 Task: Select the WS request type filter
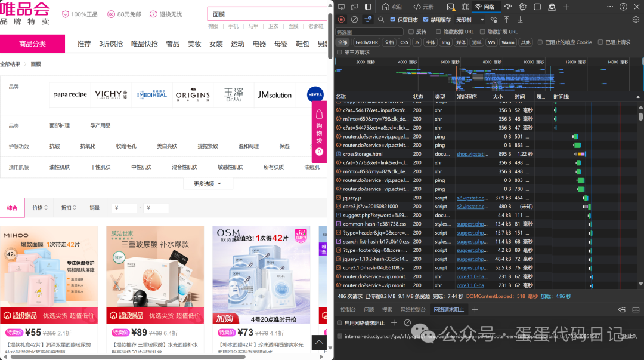point(491,42)
